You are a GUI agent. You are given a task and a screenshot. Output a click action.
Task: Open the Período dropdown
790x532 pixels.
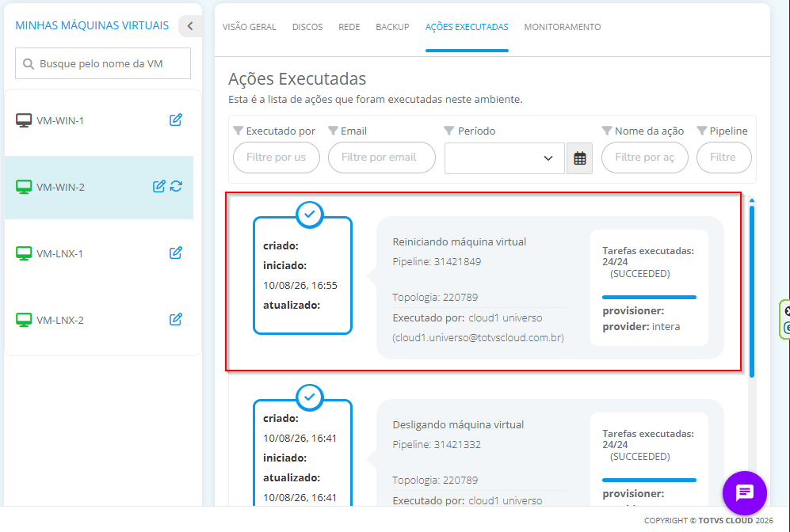pyautogui.click(x=504, y=158)
